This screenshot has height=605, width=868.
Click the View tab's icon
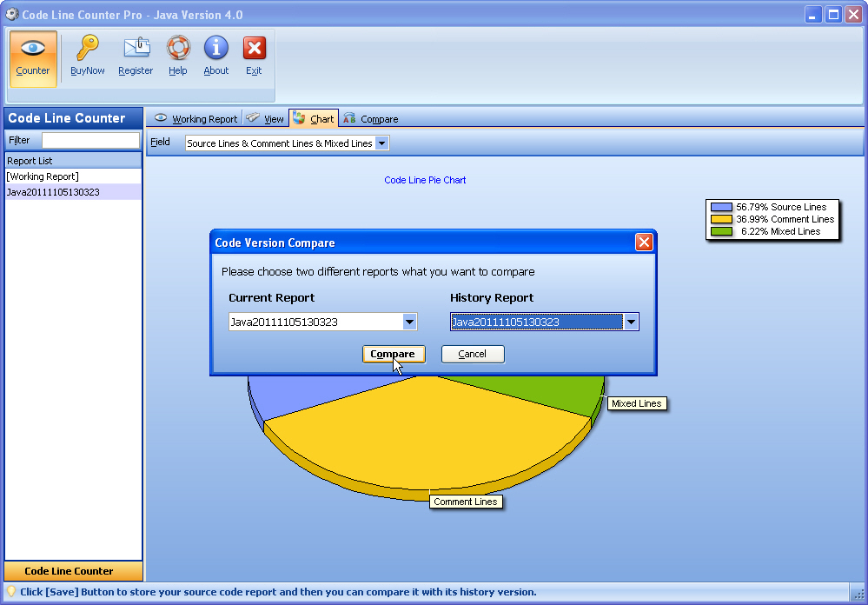tap(253, 118)
